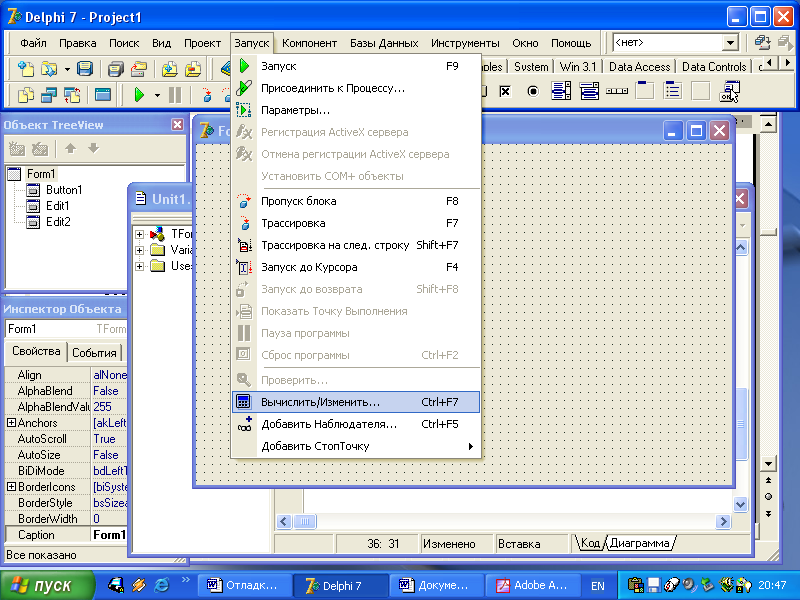Click the View Unit toolbar icon
This screenshot has width=800, height=600.
26,95
